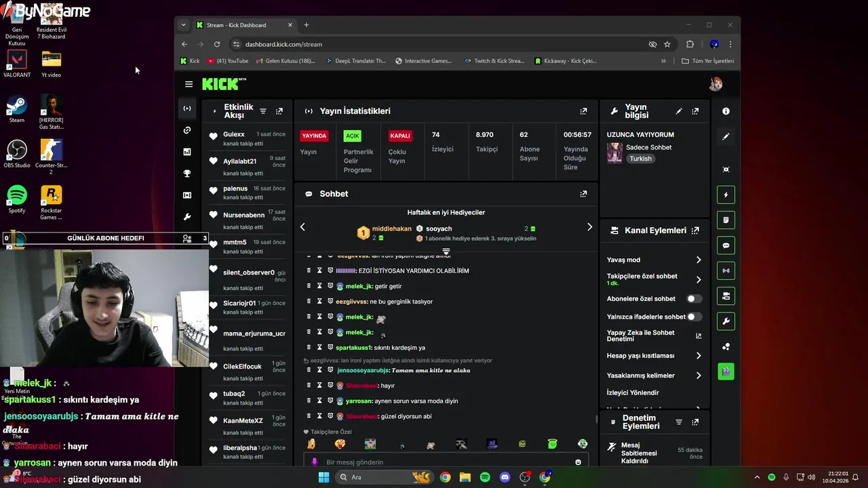
Task: Toggle the lightning bolt widget in right sidebar
Action: click(726, 195)
